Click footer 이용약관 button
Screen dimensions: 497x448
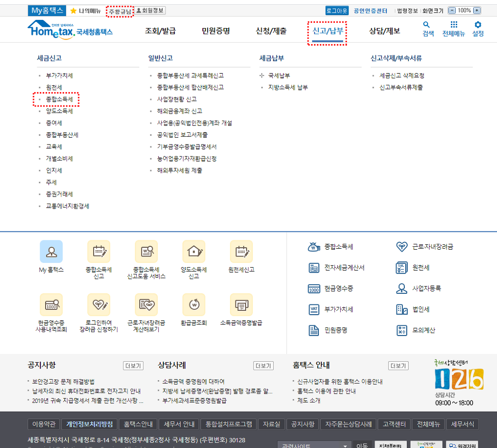(x=44, y=424)
